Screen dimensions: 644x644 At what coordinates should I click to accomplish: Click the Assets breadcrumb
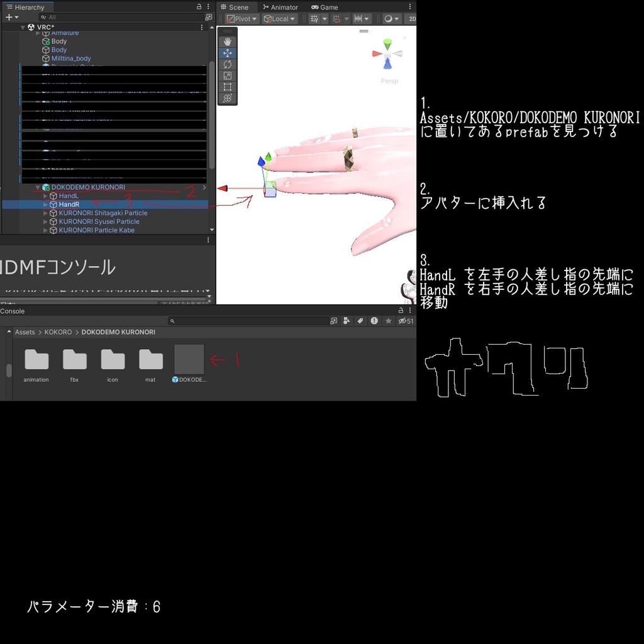[x=25, y=332]
